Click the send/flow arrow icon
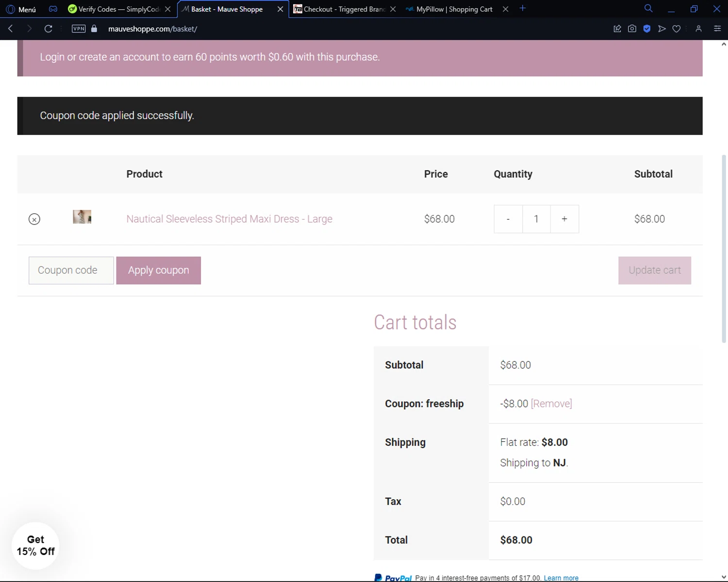 click(x=662, y=29)
